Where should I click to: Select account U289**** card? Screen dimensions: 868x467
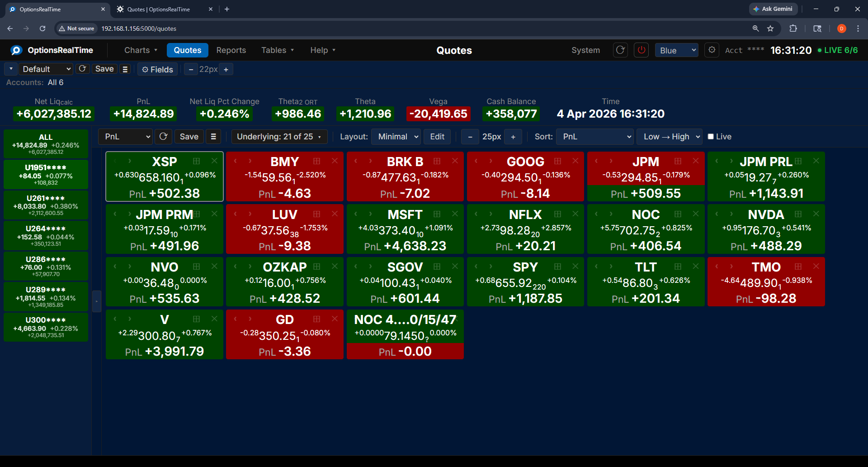(46, 297)
